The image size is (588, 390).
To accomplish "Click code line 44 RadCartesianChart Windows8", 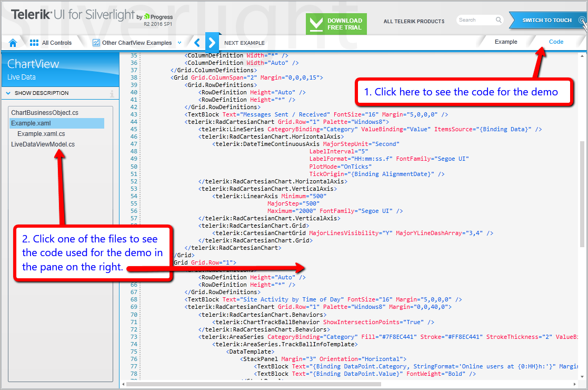I will click(287, 122).
